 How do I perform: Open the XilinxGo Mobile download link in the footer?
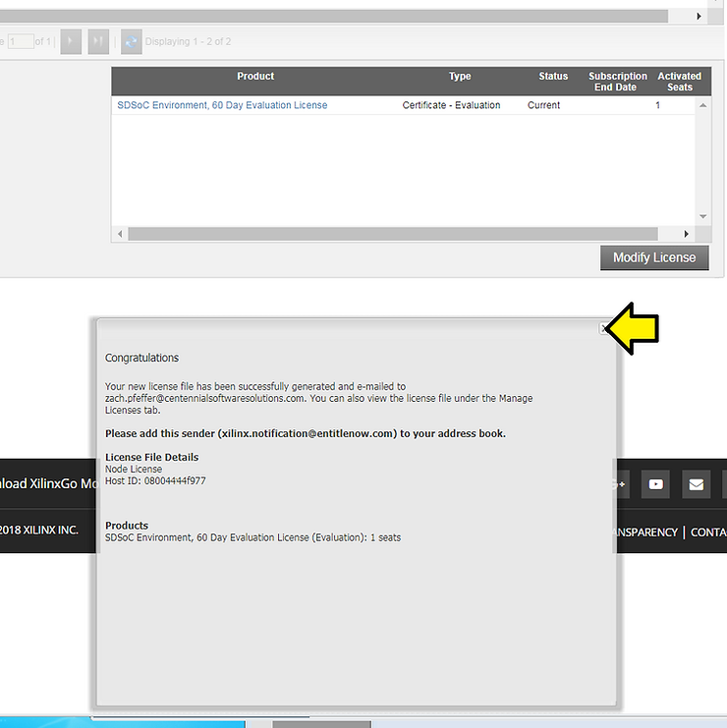48,483
